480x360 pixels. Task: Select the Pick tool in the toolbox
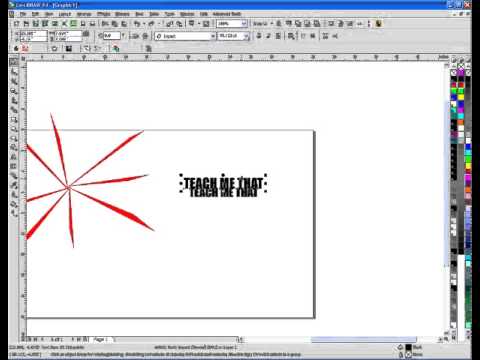point(14,62)
